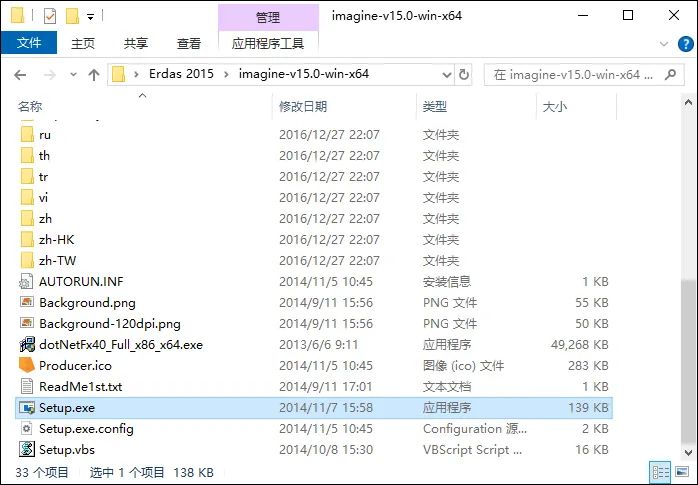
Task: Expand the ribbon with the chevron
Action: (x=664, y=44)
